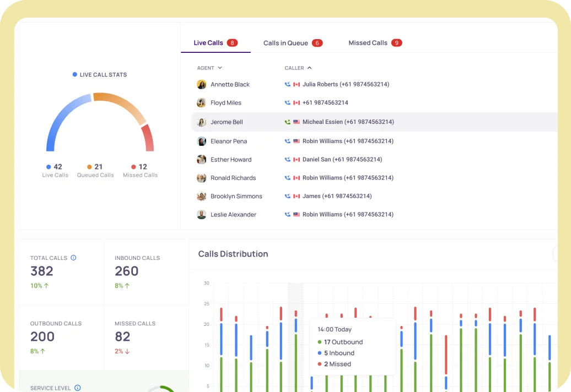
Task: Click the red missed calls gauge segment
Action: (148, 138)
